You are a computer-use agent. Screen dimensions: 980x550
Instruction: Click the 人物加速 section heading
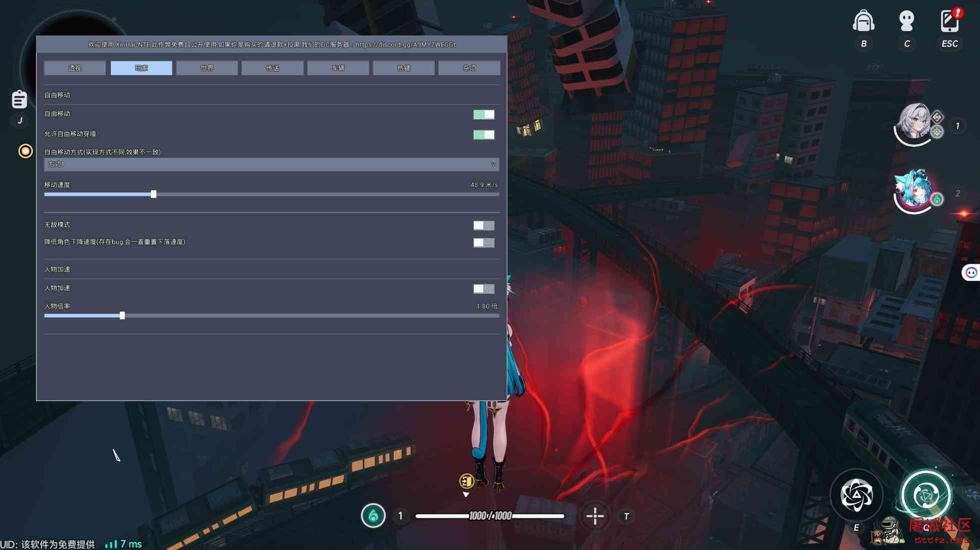point(57,269)
